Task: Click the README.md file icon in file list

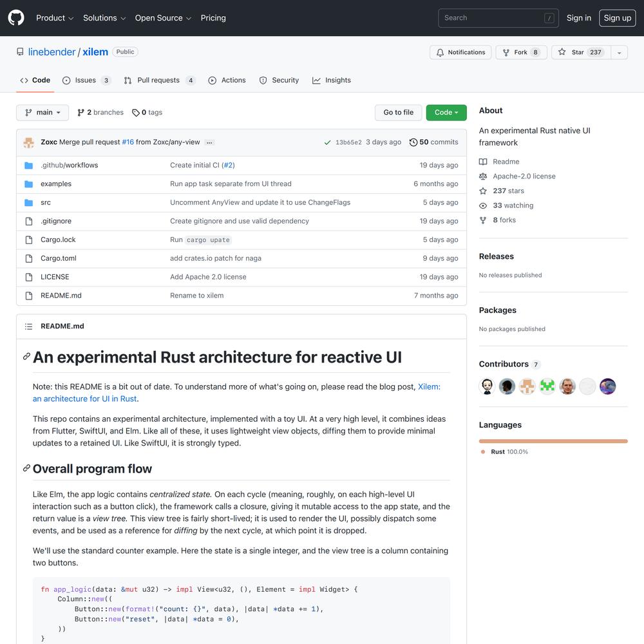Action: pos(29,296)
